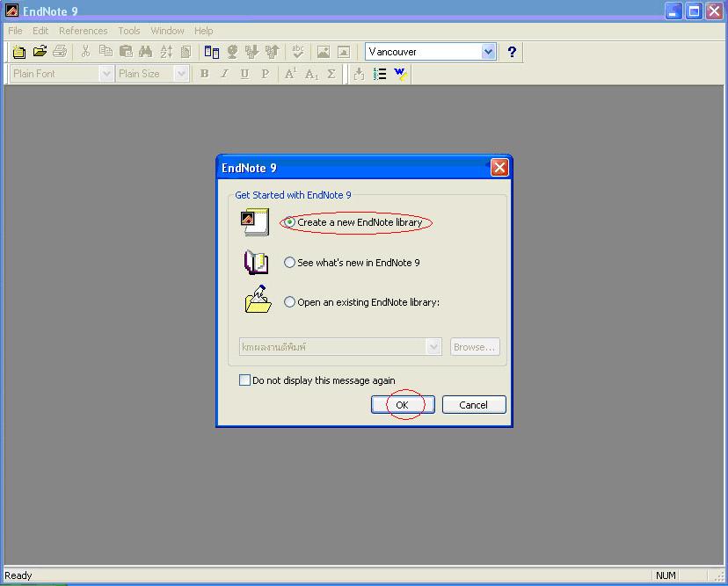Click the page icon right of Sort

point(186,52)
